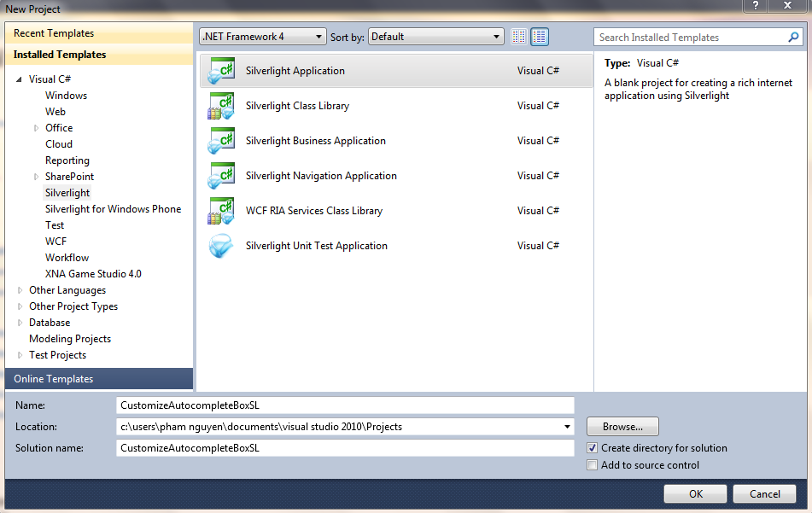The height and width of the screenshot is (513, 812).
Task: Click the Silverlight Unit Test Application icon
Action: [x=221, y=246]
